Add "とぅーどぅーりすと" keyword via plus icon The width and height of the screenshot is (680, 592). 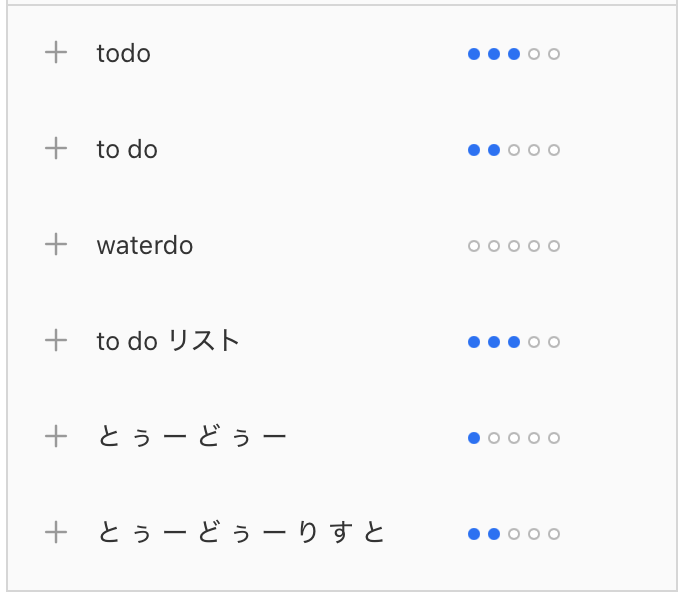56,533
